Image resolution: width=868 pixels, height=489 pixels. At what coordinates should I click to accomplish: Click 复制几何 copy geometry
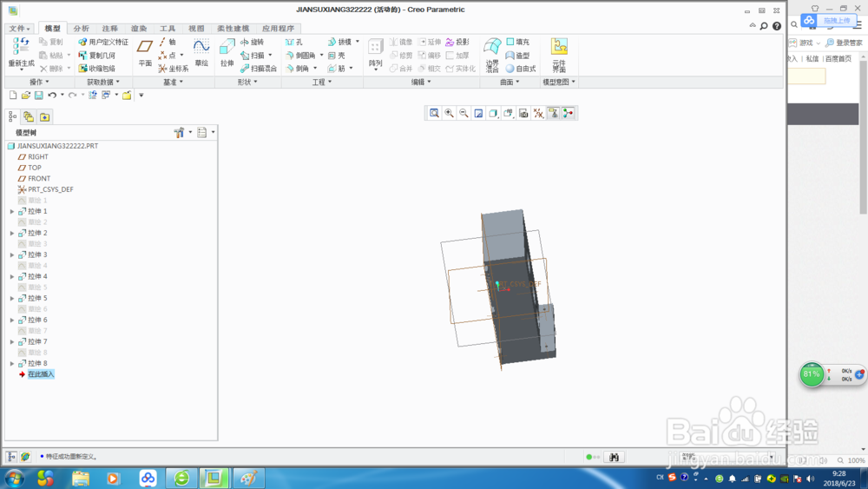[x=97, y=56]
